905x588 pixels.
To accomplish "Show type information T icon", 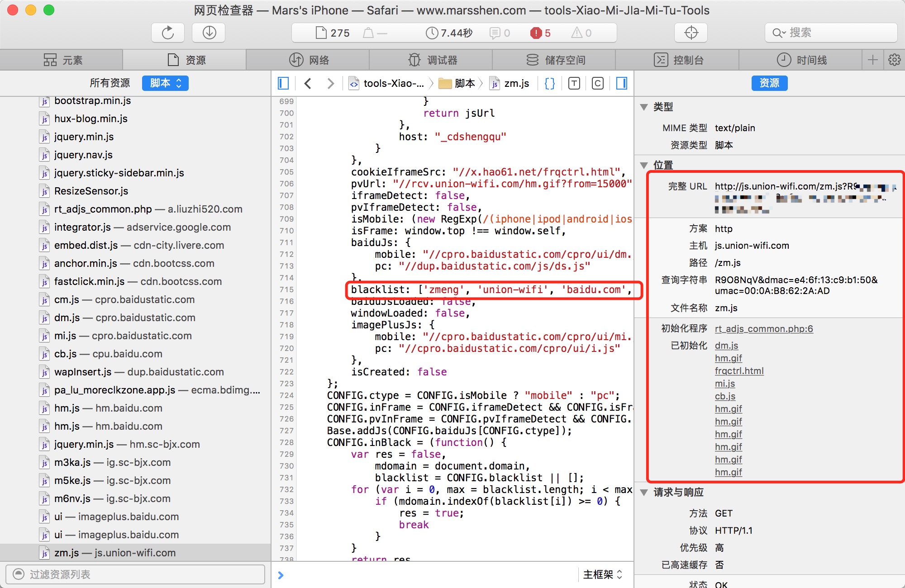I will point(574,83).
